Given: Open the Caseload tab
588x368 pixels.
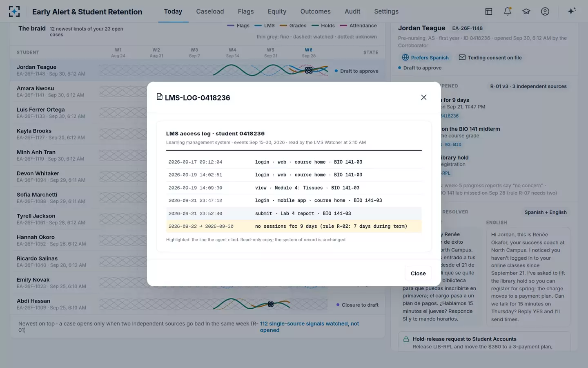Looking at the screenshot, I should [x=210, y=11].
